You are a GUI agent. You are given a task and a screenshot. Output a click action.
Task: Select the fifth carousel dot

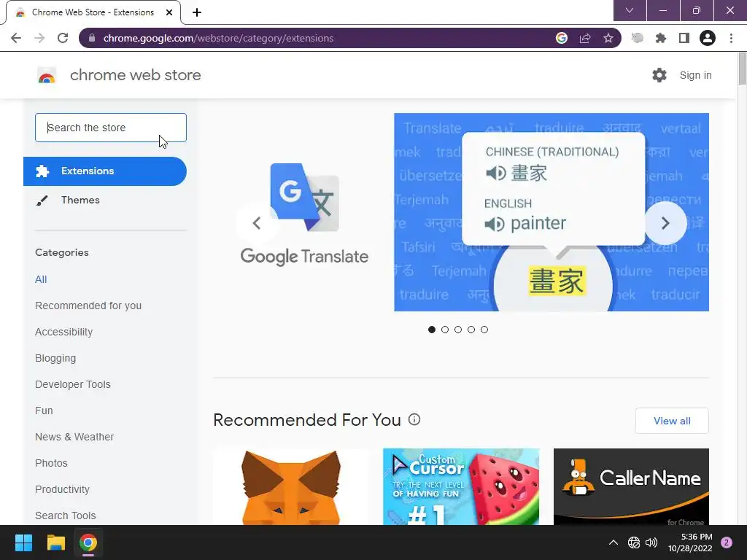click(484, 330)
